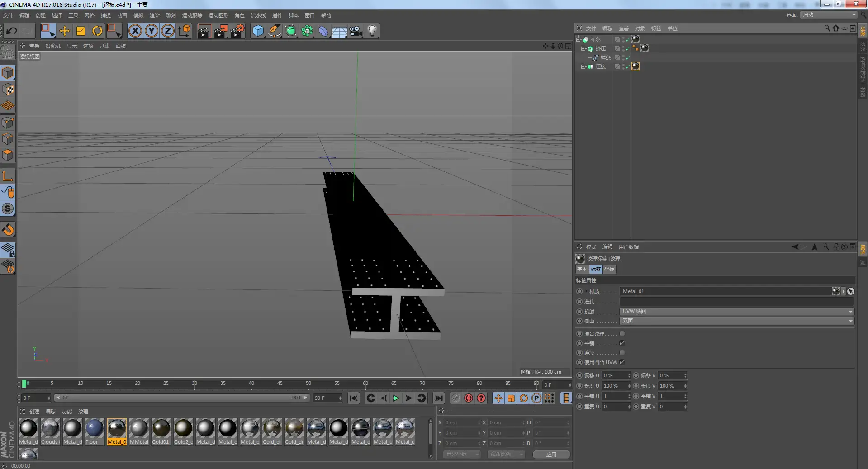Open the 界面 layout dropdown

click(829, 15)
